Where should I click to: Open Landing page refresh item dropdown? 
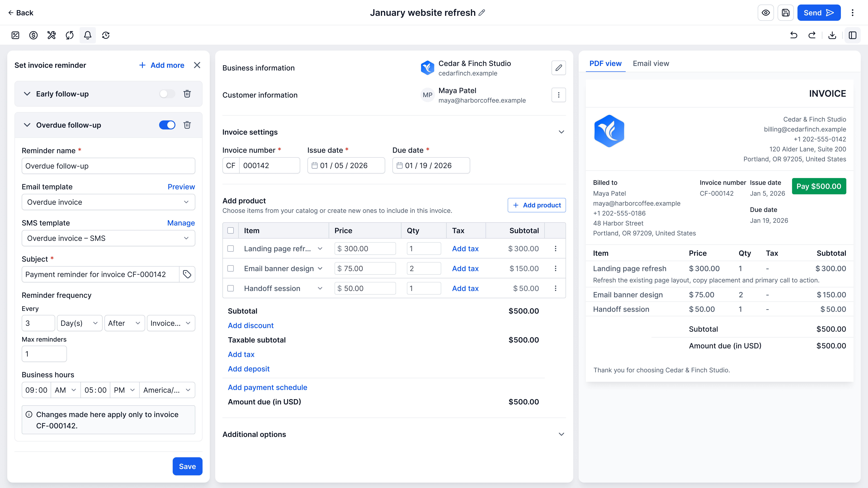[320, 249]
